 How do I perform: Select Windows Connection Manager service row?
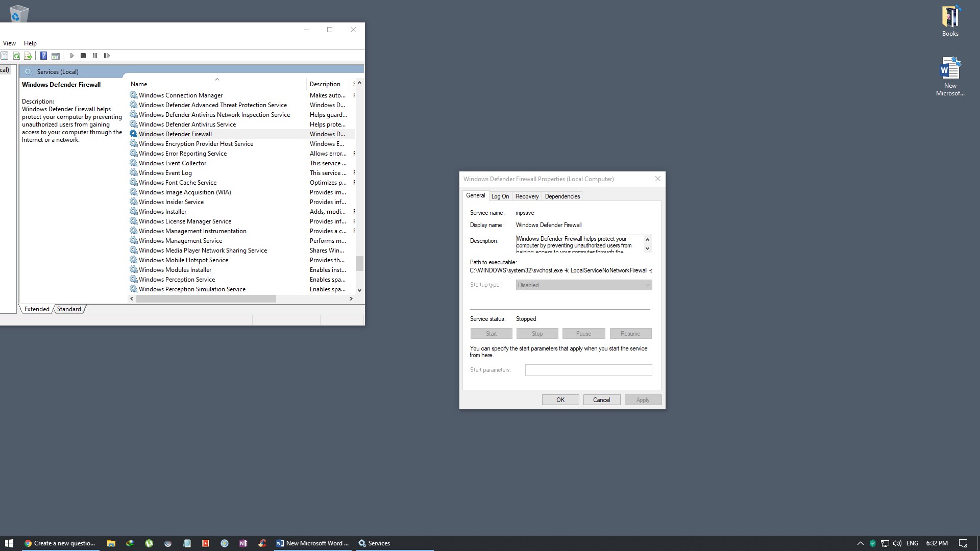(x=241, y=95)
